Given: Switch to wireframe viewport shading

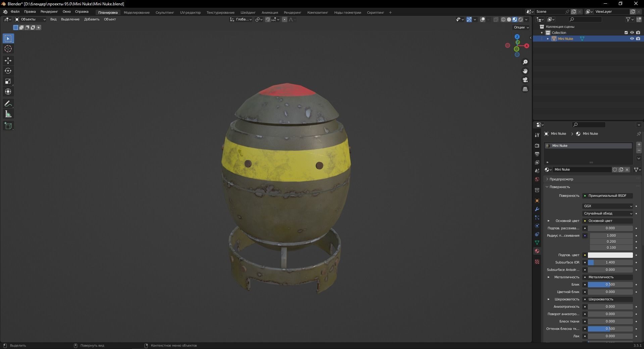Looking at the screenshot, I should click(x=503, y=19).
